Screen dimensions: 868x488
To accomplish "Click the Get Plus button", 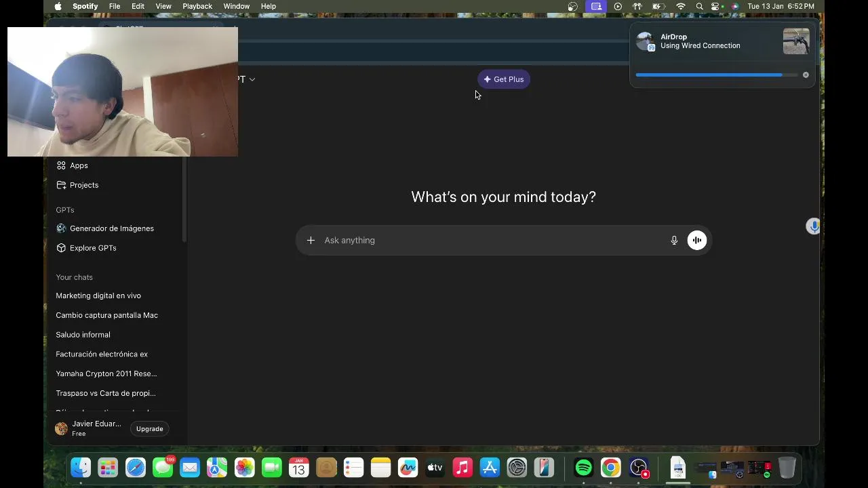I will tap(504, 79).
